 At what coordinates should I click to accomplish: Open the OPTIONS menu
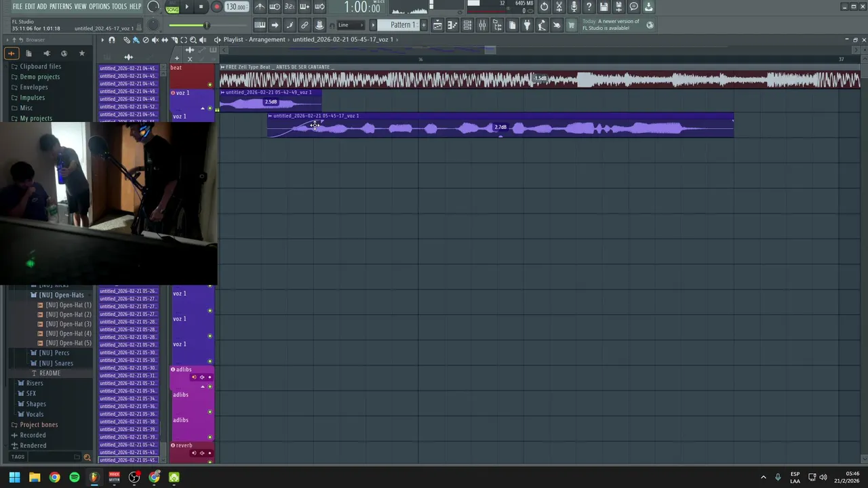coord(99,7)
